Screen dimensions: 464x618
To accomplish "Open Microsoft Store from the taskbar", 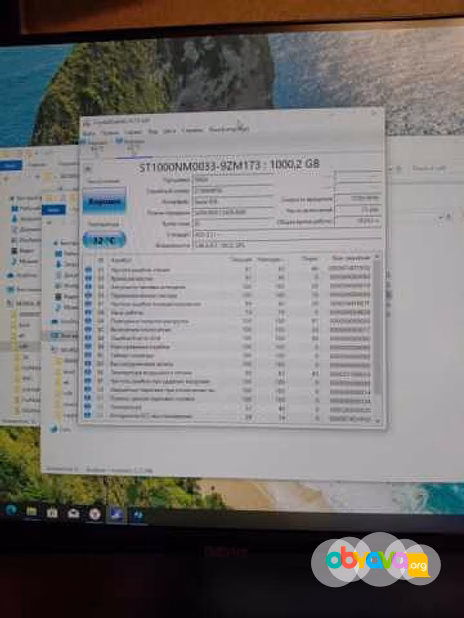I will (x=52, y=513).
